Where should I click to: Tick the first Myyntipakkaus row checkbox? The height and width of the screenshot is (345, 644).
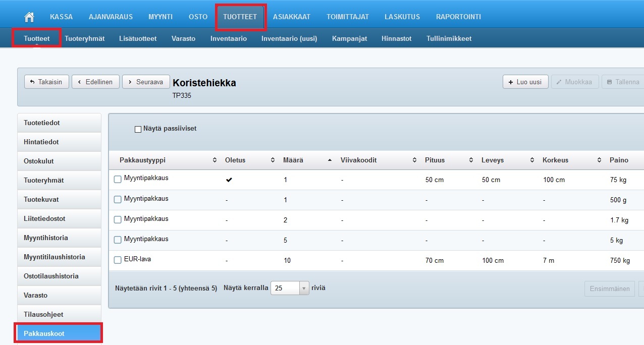click(x=118, y=179)
